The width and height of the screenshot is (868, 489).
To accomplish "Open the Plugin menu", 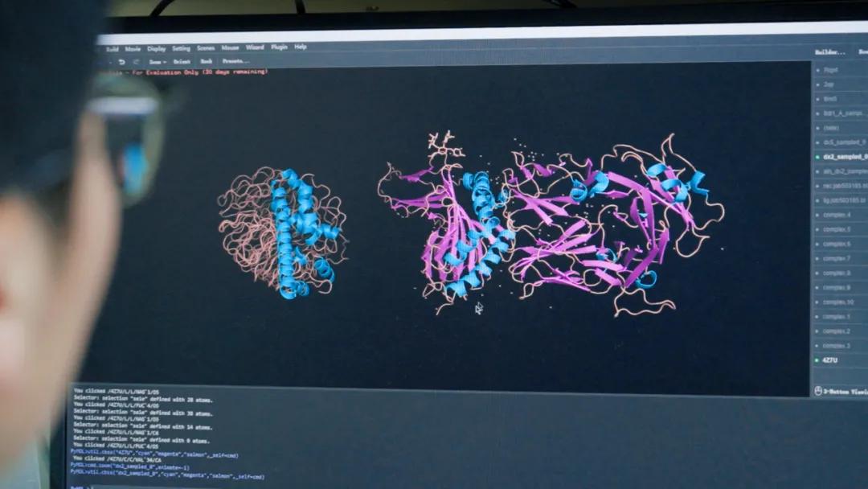I will (279, 47).
